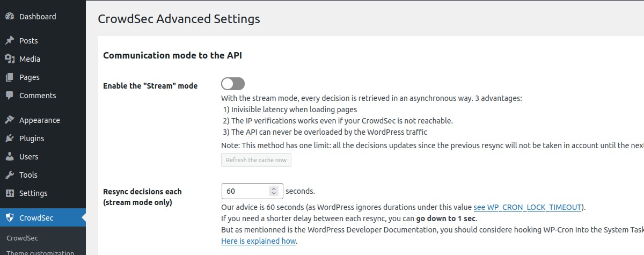Image resolution: width=644 pixels, height=255 pixels.
Task: Click the Pages icon in sidebar
Action: [10, 77]
